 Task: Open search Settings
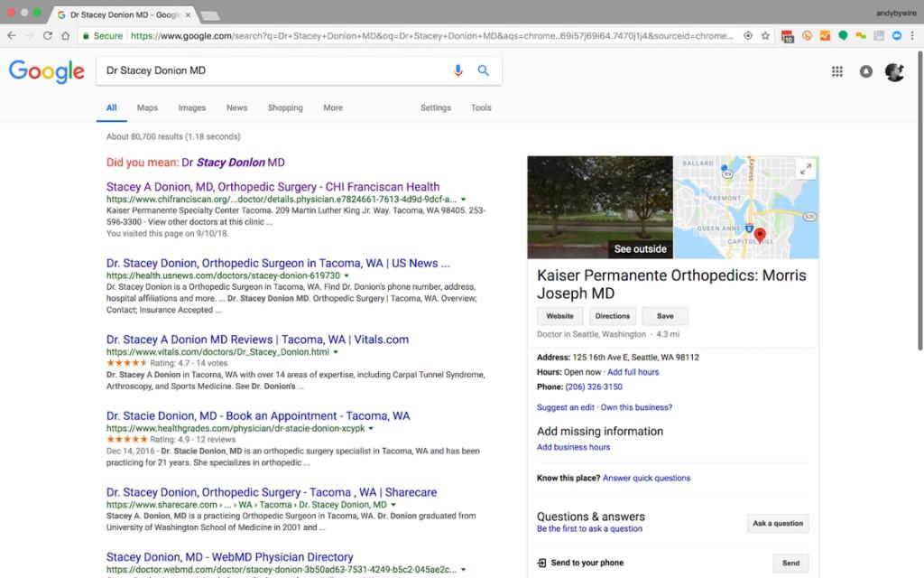436,108
